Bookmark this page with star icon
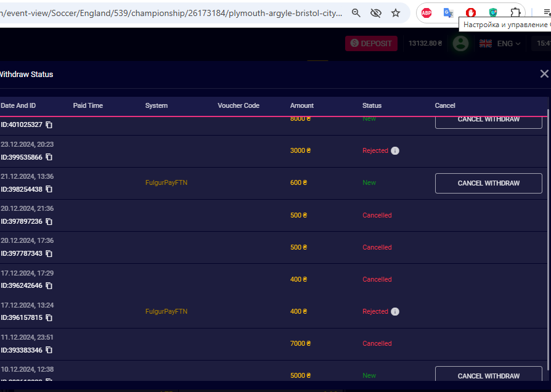551x392 pixels. point(396,13)
